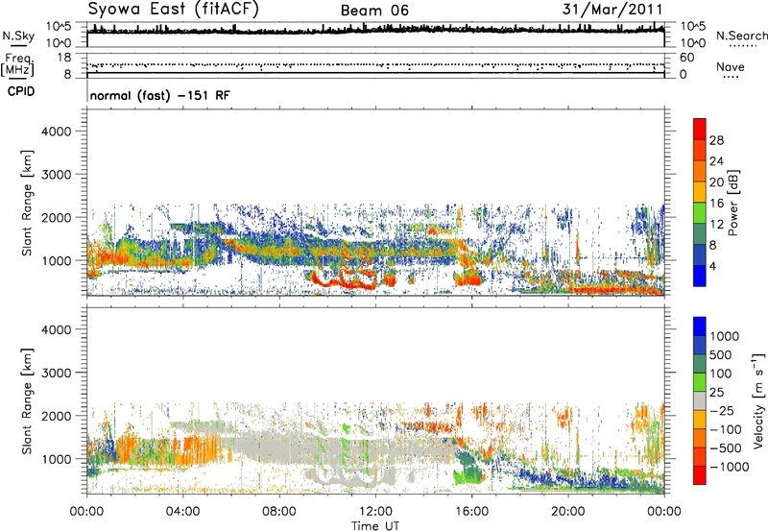Click the 4000 km tick label of the power panel
The width and height of the screenshot is (768, 532).
click(x=57, y=132)
